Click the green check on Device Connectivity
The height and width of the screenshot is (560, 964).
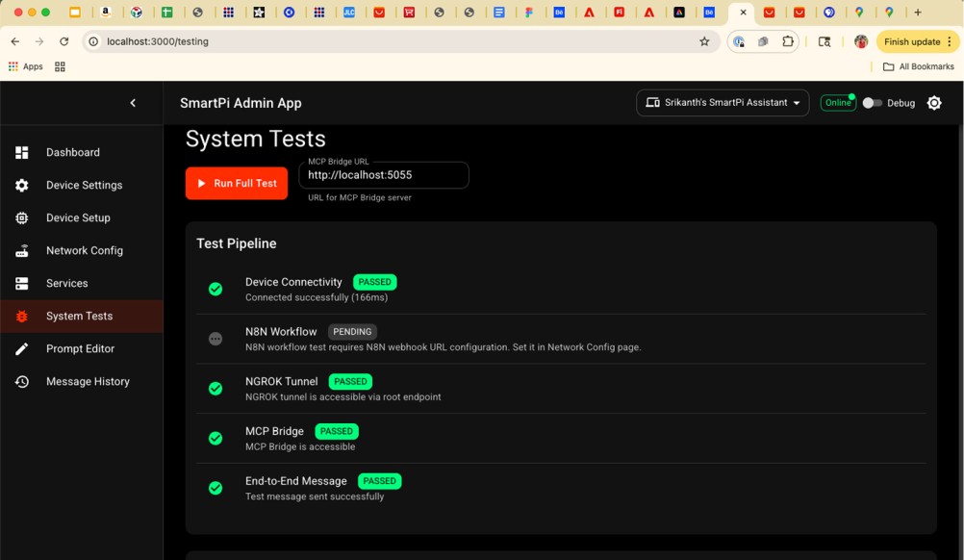(215, 289)
